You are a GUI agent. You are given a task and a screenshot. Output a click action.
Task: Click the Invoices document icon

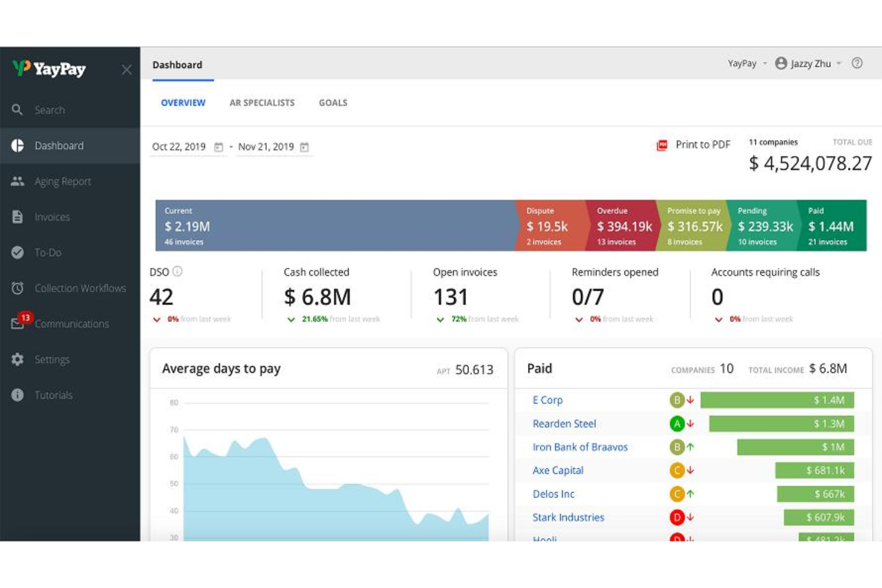17,217
